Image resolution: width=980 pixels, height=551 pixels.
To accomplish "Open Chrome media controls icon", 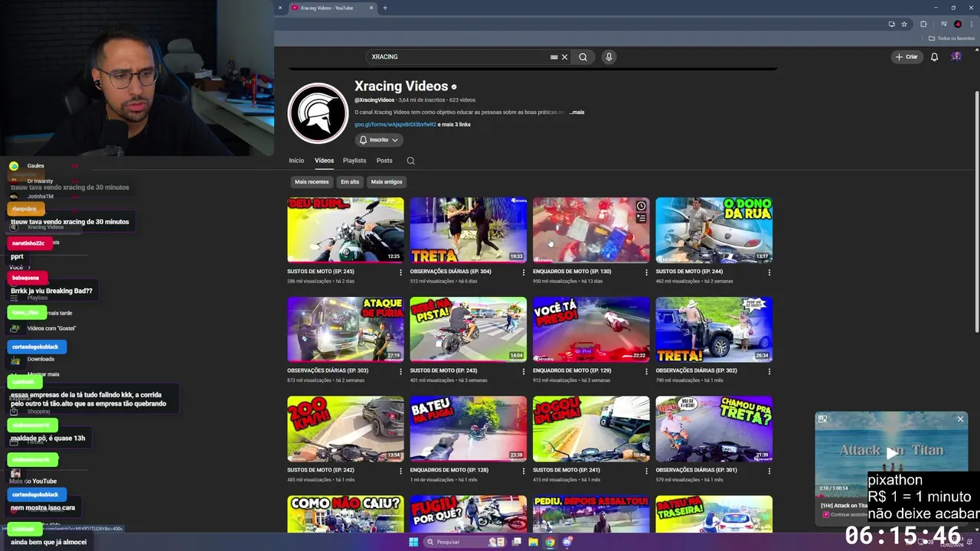I will (944, 24).
